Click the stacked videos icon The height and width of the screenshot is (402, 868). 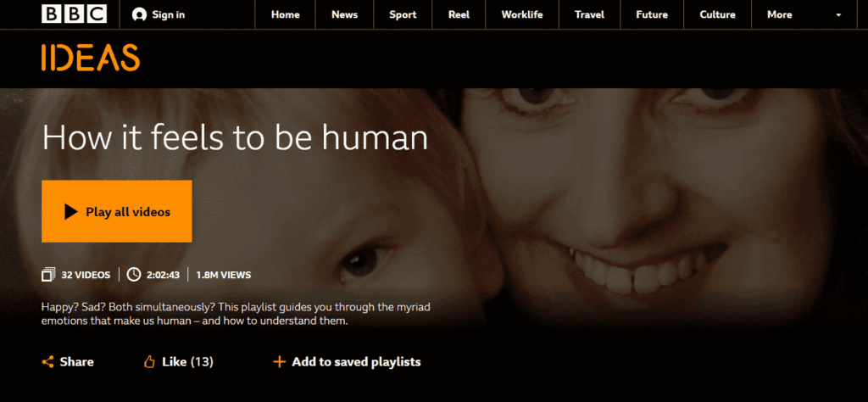click(x=48, y=274)
